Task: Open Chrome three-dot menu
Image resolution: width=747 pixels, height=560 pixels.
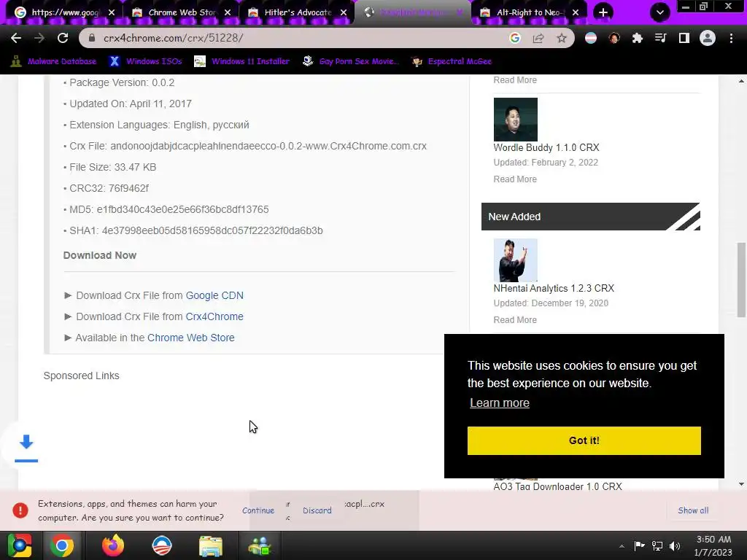Action: coord(731,38)
